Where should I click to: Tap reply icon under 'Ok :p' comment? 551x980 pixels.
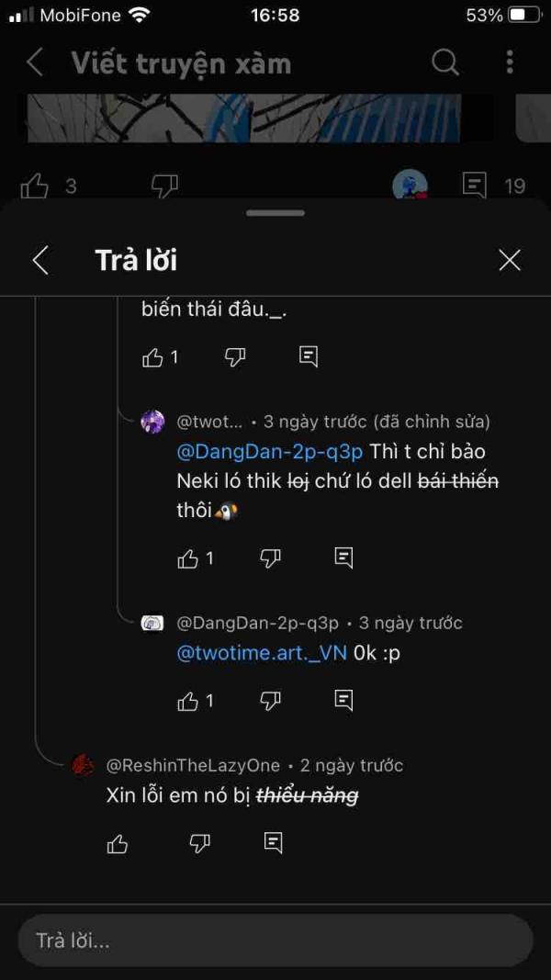click(x=343, y=702)
